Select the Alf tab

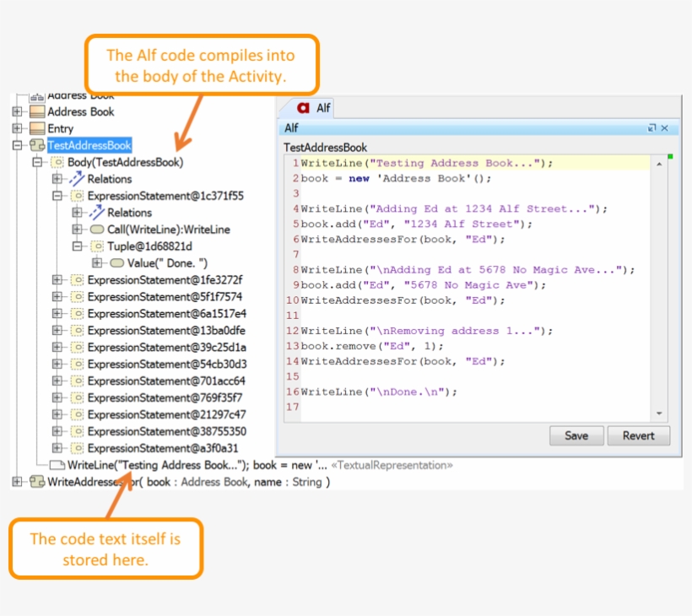tap(312, 108)
